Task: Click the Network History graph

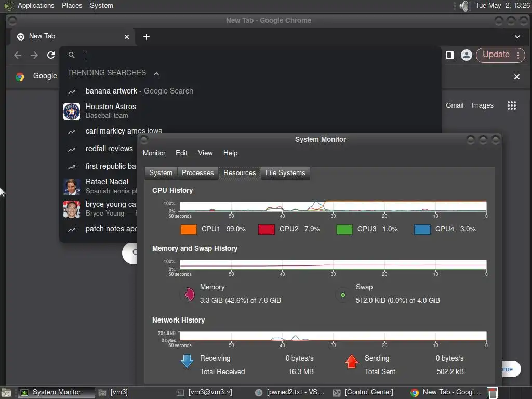Action: click(x=333, y=336)
